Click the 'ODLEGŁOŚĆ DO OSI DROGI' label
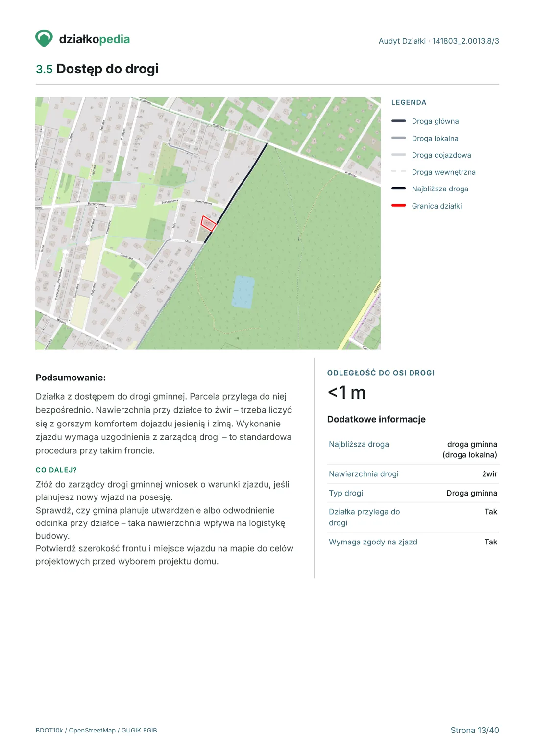535x756 pixels. 381,373
